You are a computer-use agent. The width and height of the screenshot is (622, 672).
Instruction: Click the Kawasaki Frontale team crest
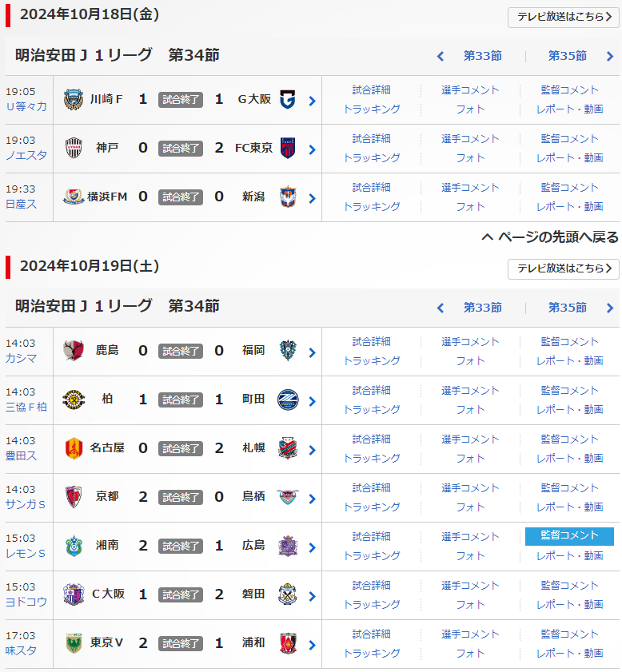tap(74, 100)
